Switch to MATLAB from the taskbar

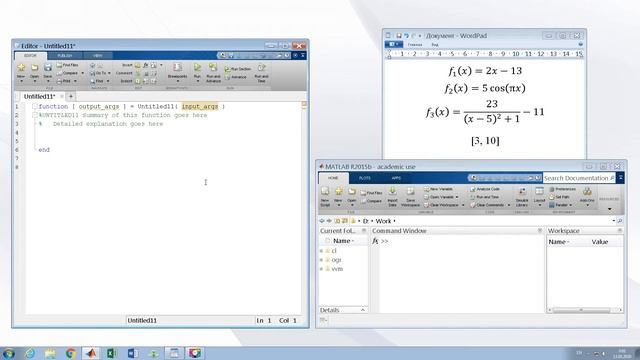91,353
